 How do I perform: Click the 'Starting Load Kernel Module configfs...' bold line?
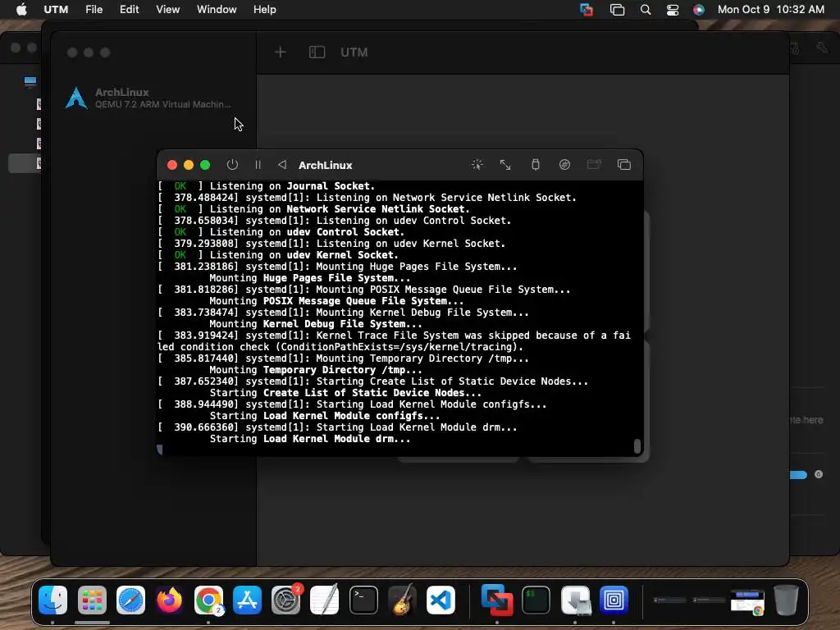pos(325,416)
